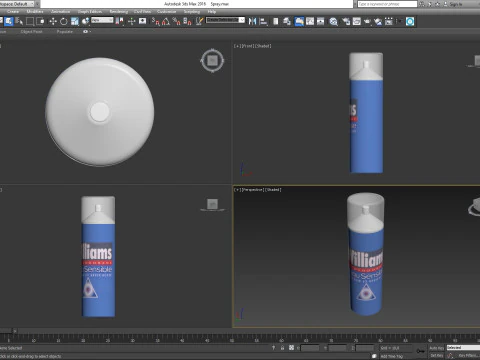This screenshot has width=480, height=360.
Task: Toggle Percent Snap
Action: pyautogui.click(x=176, y=21)
